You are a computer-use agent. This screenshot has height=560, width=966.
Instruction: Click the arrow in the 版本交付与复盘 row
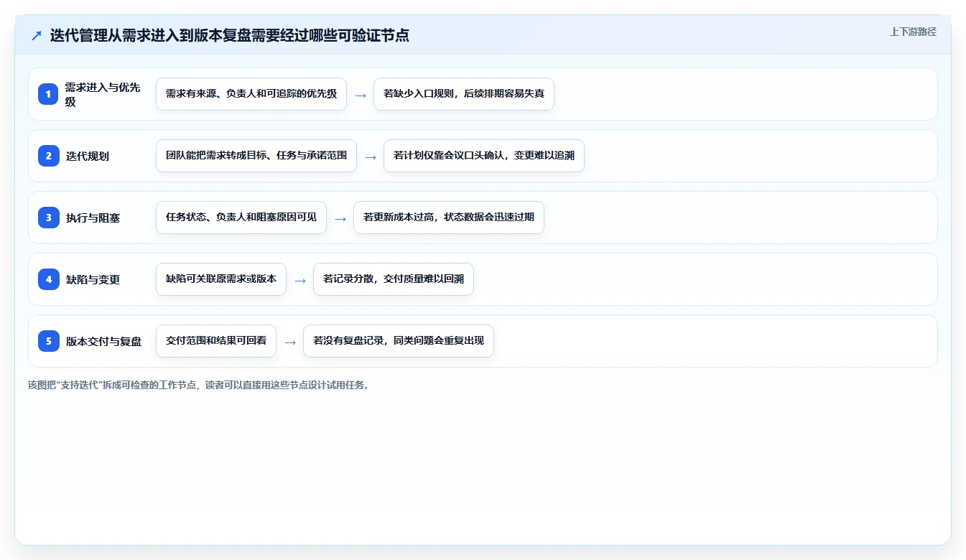click(x=290, y=342)
